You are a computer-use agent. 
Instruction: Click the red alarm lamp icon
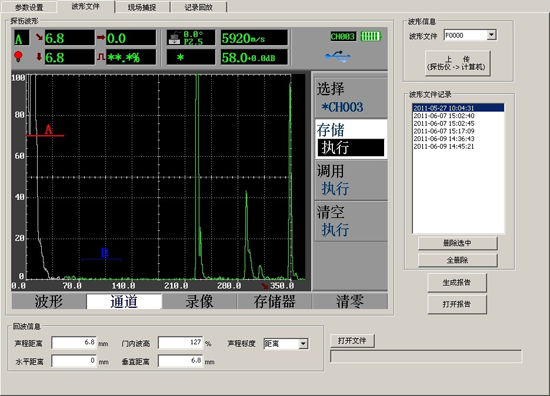click(x=18, y=56)
